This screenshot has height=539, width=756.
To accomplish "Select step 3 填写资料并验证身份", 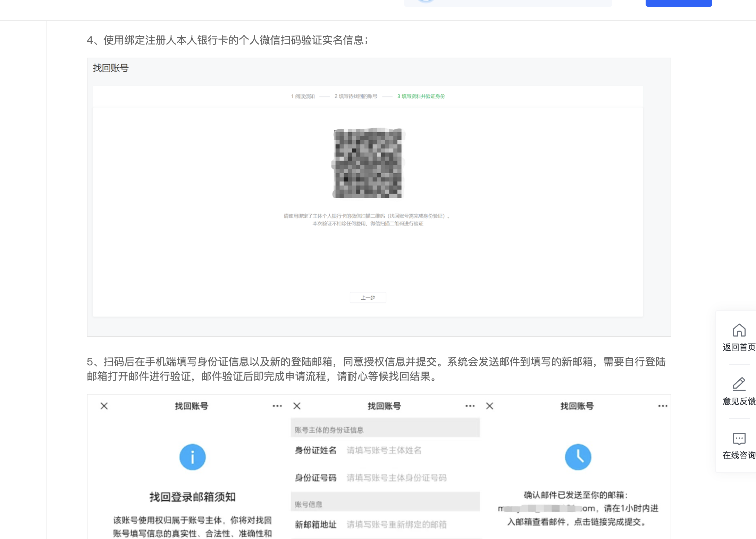I will (x=421, y=96).
